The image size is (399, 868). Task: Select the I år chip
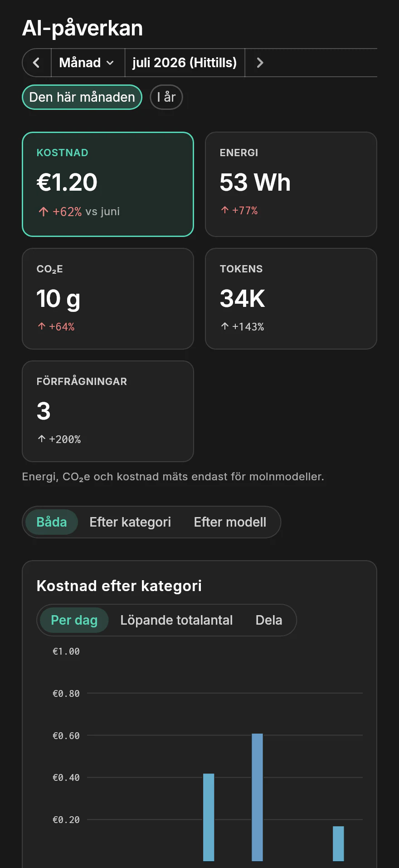[166, 97]
